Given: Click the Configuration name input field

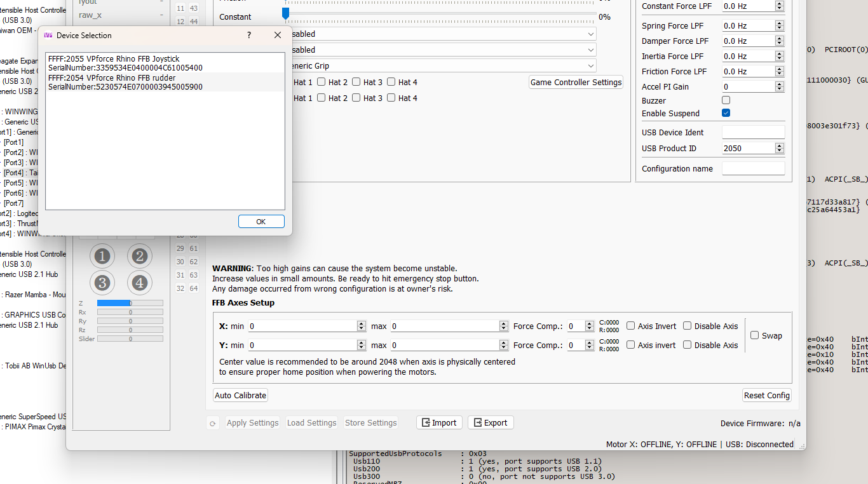Looking at the screenshot, I should (754, 168).
